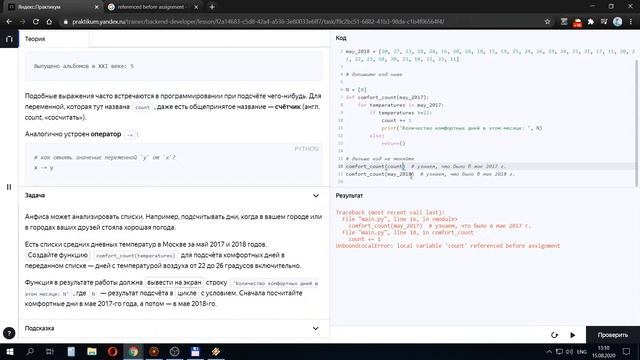This screenshot has height=360, width=640.
Task: Open Chrome from the taskbar
Action: click(133, 351)
